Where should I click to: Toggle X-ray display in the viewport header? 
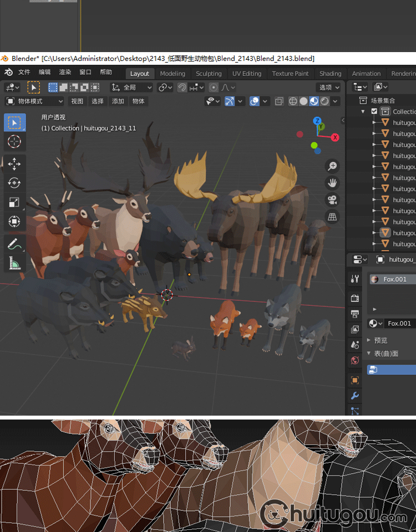(x=279, y=101)
